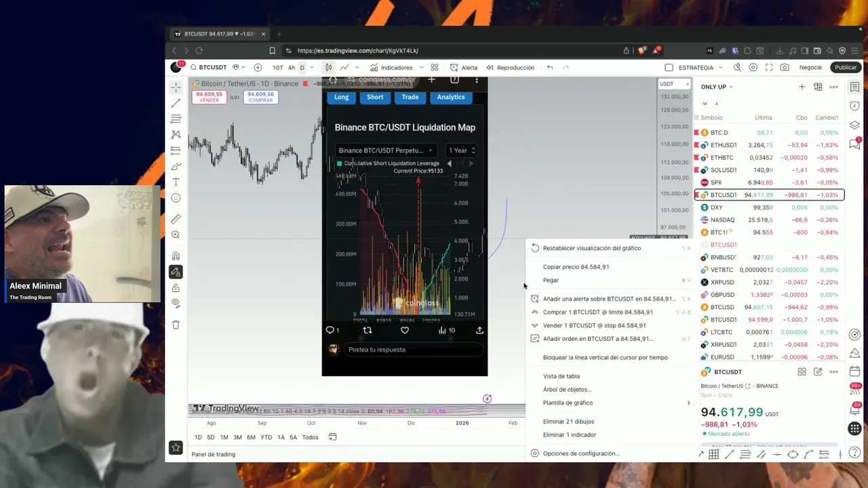868x488 pixels.
Task: Take a chart snapshot camera icon
Action: [x=785, y=67]
